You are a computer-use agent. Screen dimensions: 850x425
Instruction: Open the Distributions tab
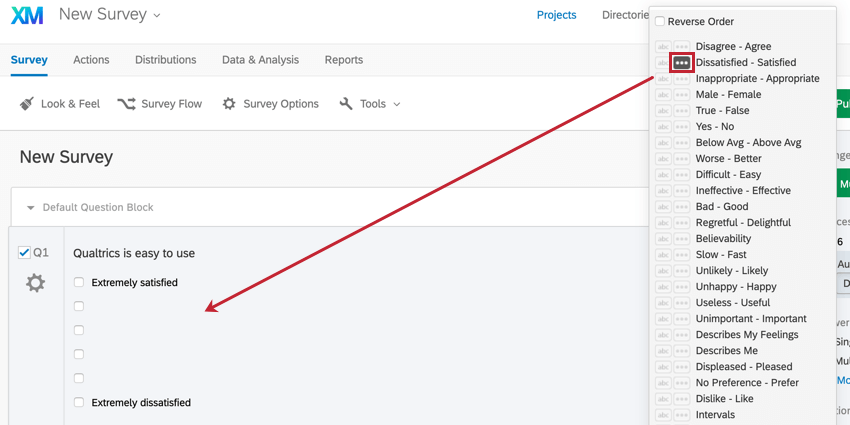[166, 60]
